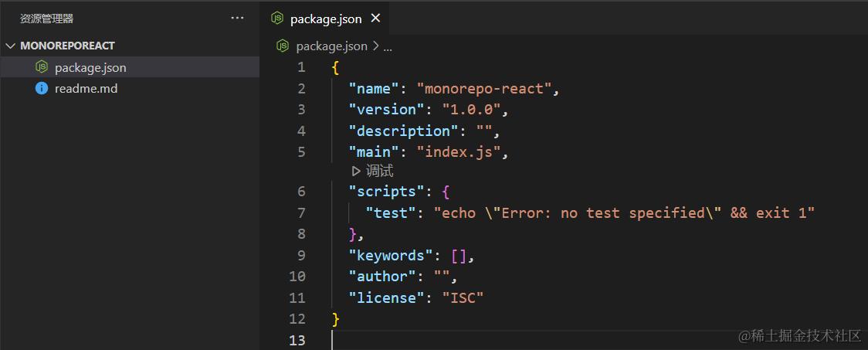
Task: Select package.json in the file tree
Action: [130, 67]
